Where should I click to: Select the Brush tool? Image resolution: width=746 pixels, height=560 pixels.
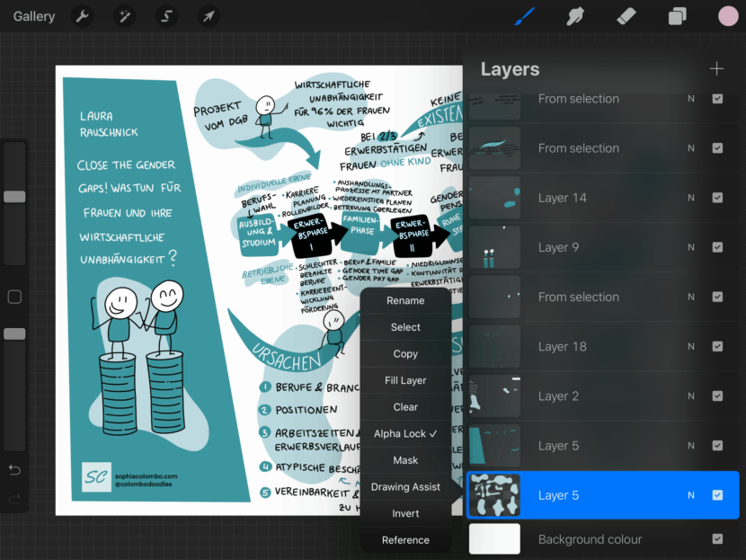(524, 16)
